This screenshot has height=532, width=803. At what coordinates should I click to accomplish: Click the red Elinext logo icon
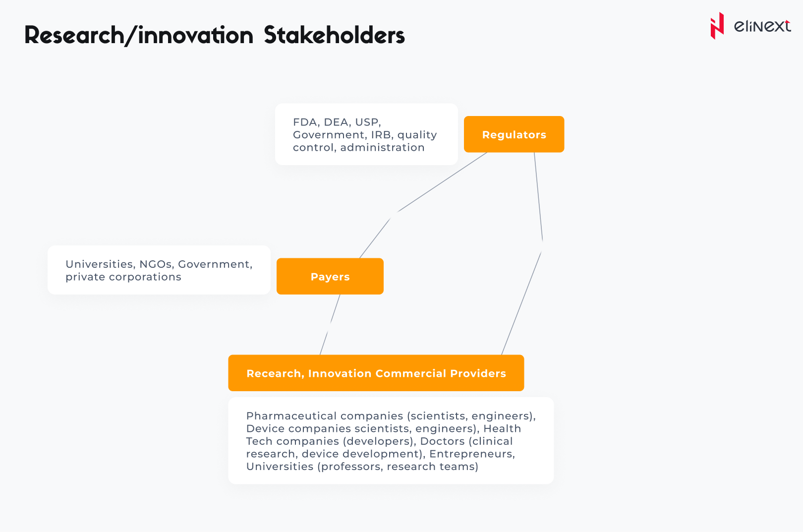pyautogui.click(x=717, y=26)
